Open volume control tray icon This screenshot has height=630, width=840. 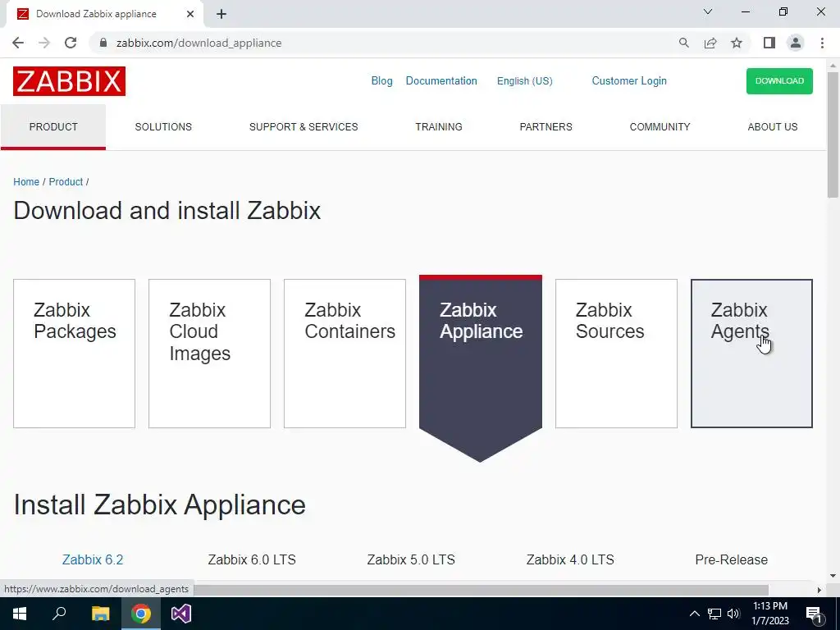click(733, 614)
